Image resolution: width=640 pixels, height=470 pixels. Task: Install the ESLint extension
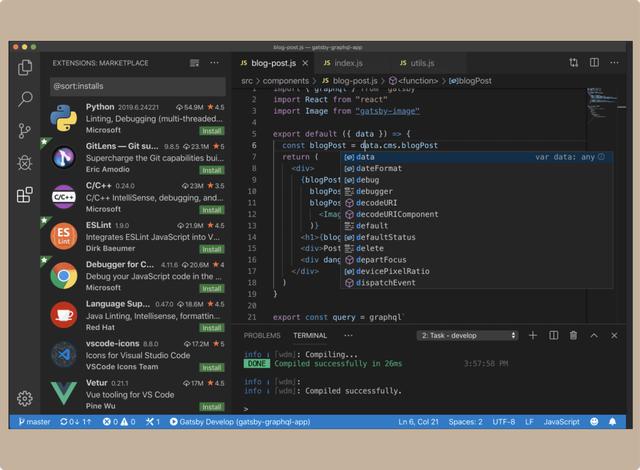click(212, 249)
